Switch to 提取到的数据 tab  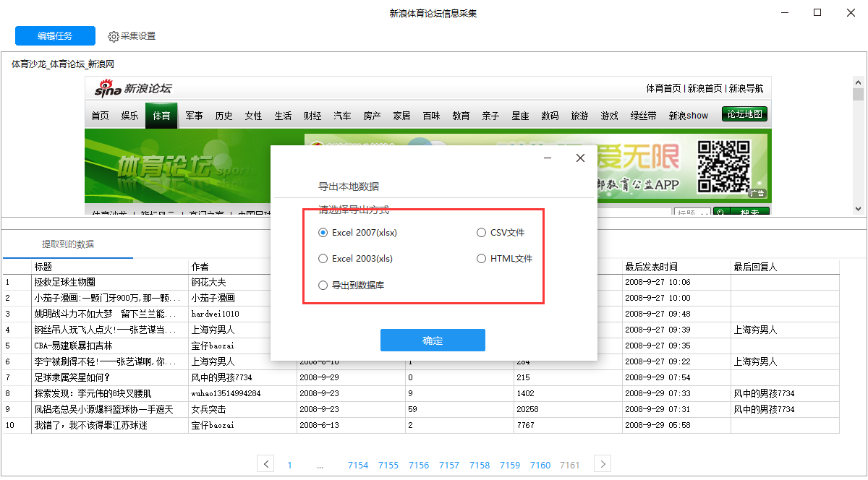click(68, 244)
